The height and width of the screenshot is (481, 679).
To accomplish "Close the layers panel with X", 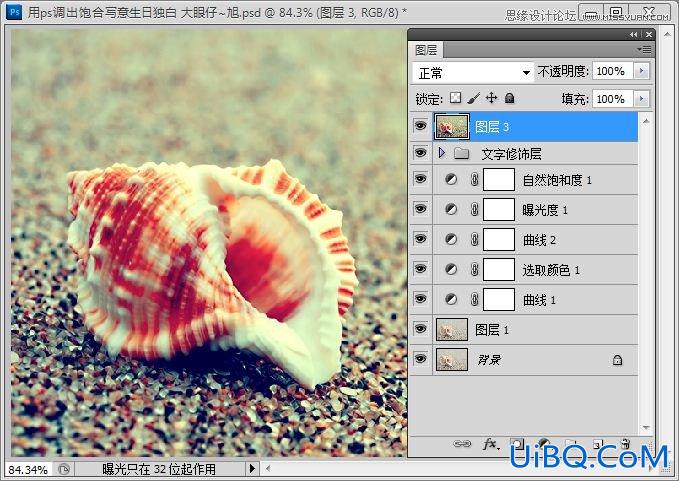I will pyautogui.click(x=649, y=35).
